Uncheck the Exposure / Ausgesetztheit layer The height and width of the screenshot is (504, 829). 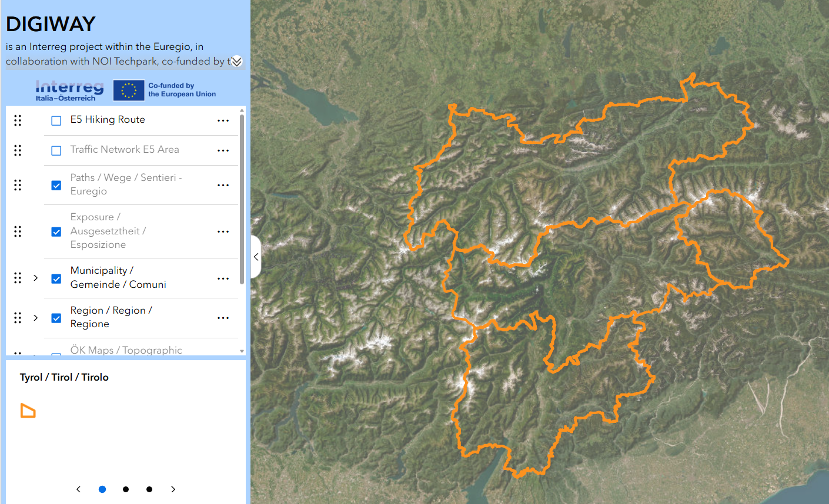click(56, 231)
